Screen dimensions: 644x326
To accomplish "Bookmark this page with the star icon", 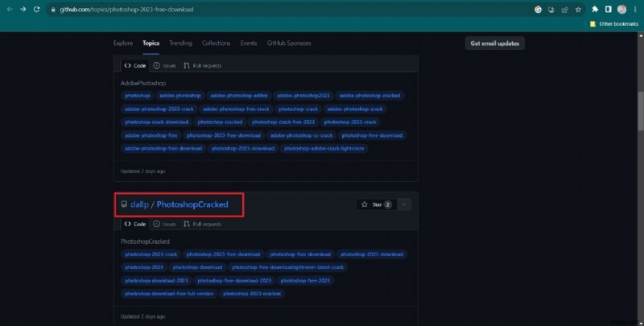I will point(578,10).
